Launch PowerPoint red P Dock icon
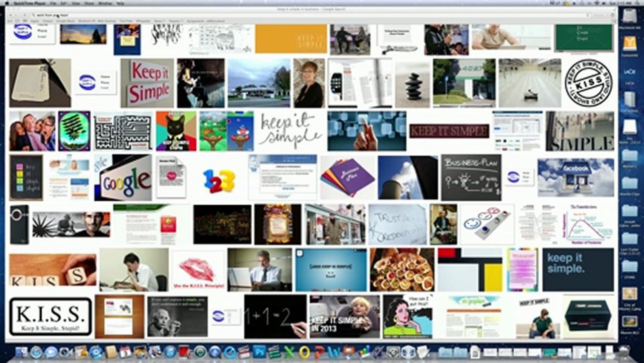This screenshot has height=363, width=644. coord(319,351)
